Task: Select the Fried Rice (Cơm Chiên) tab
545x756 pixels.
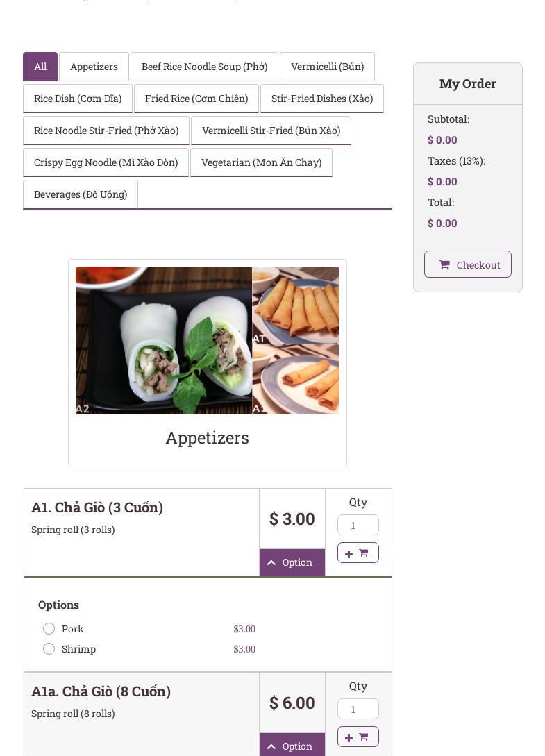Action: [x=196, y=99]
